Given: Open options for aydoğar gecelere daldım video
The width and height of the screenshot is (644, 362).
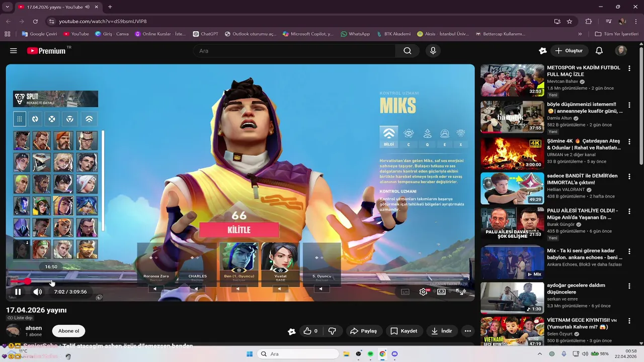Looking at the screenshot, I should pos(629,286).
